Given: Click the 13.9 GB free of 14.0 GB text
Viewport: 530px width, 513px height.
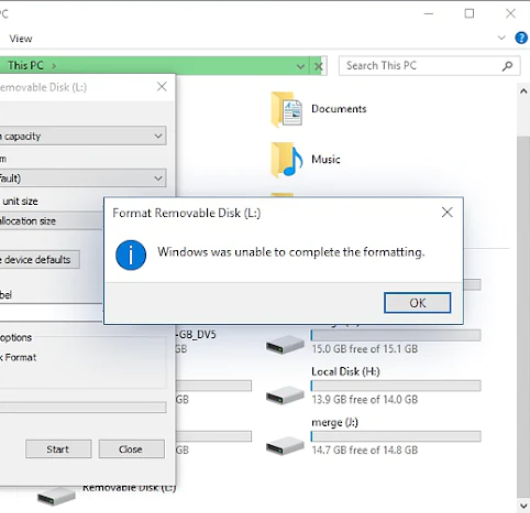Looking at the screenshot, I should click(x=364, y=399).
